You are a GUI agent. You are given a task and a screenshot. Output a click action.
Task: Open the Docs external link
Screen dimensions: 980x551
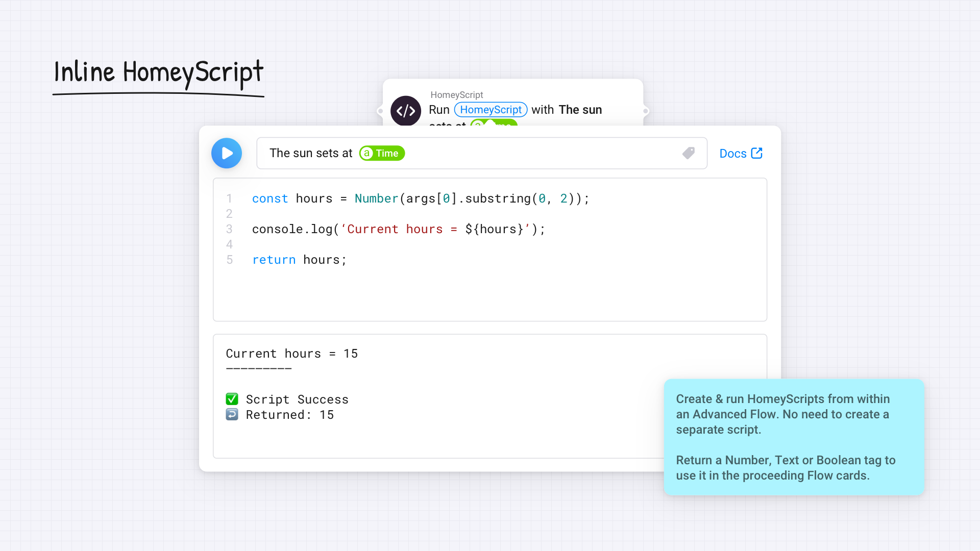pos(741,154)
